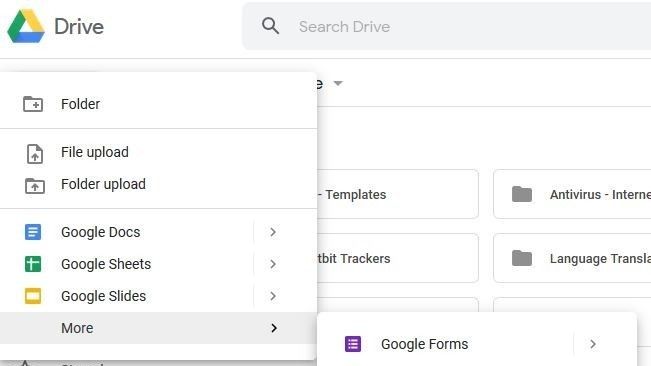Click the Google Forms icon

[353, 344]
